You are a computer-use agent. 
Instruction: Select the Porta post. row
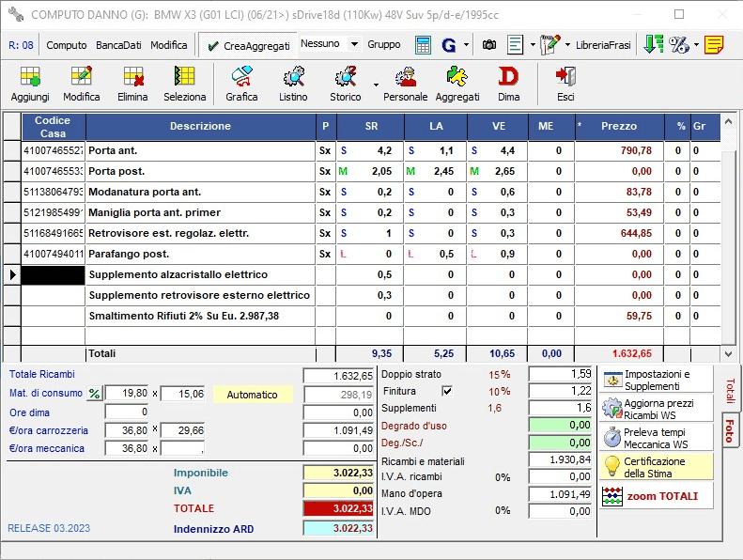tap(362, 171)
